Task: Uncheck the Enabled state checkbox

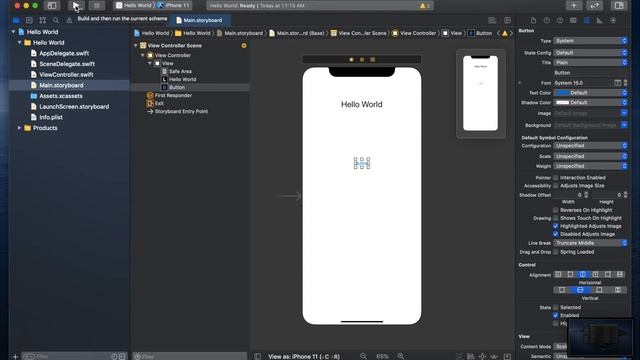Action: point(556,315)
